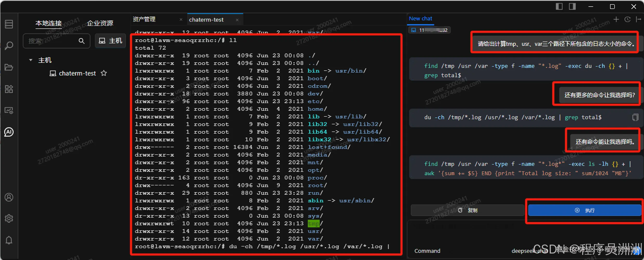644x260 pixels.
Task: Click sys/ in the terminal listing
Action: point(315,216)
